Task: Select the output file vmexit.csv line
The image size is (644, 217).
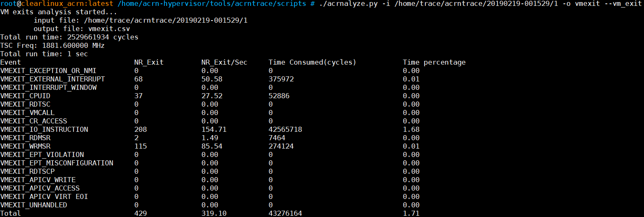Action: (82, 29)
